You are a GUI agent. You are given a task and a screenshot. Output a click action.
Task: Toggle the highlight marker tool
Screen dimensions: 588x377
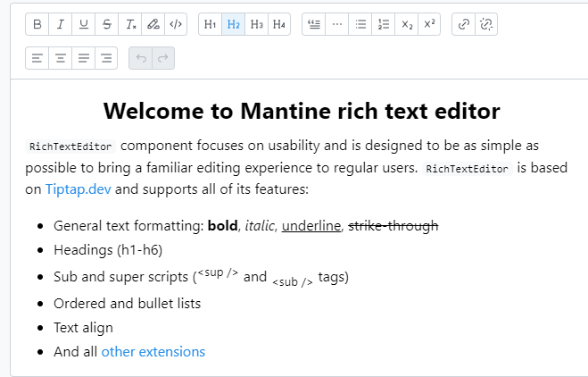tap(153, 24)
